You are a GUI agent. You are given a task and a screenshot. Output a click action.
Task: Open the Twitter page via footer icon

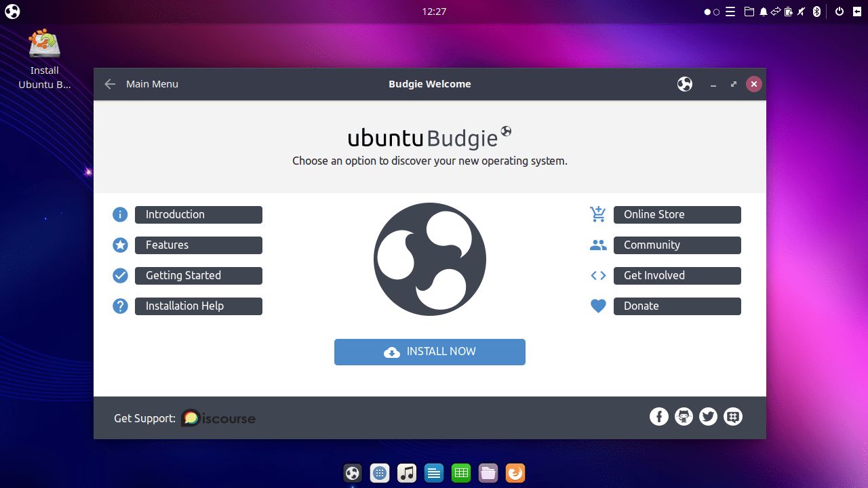pyautogui.click(x=708, y=416)
